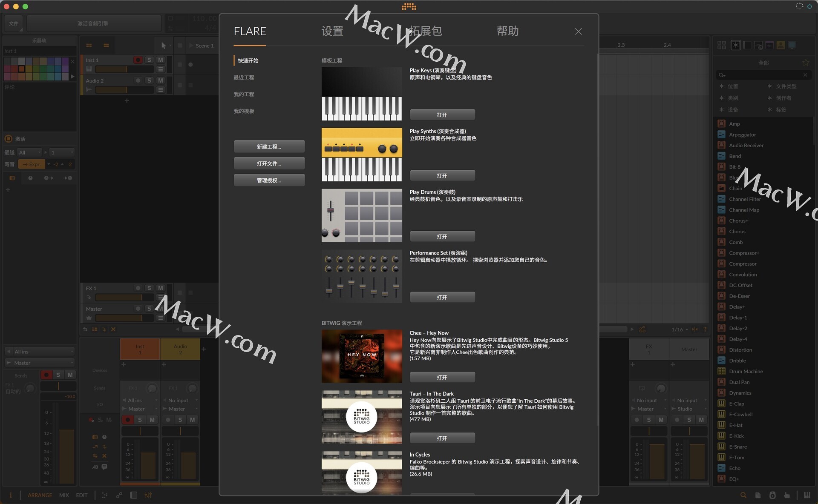Open the Play Keys template with 打开

[442, 115]
